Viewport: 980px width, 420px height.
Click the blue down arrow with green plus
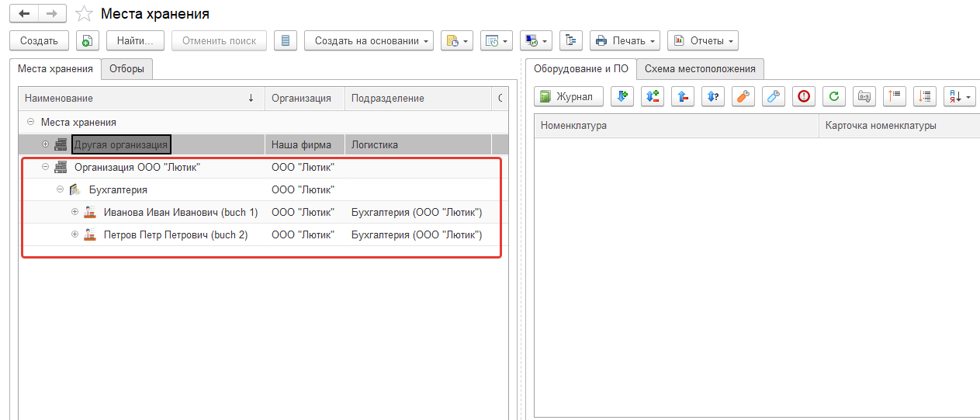click(x=622, y=96)
